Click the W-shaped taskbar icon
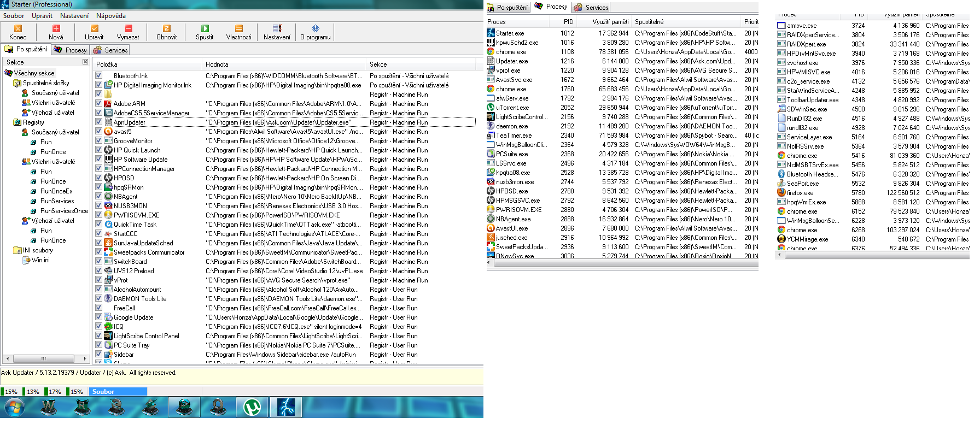 click(49, 407)
